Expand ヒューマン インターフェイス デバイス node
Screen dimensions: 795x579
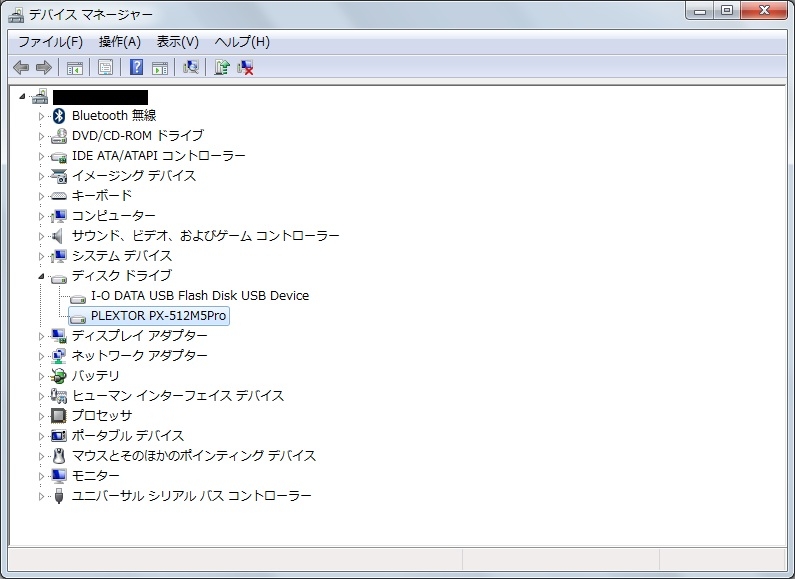click(42, 396)
